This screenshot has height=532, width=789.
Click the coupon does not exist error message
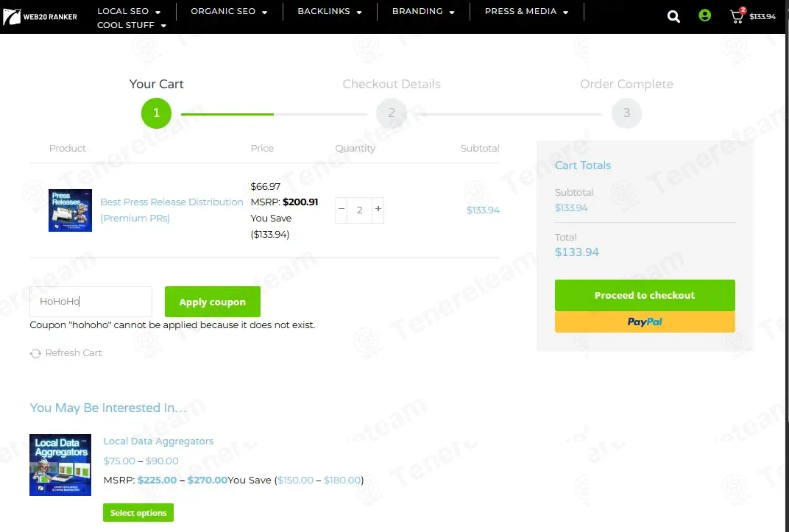coord(172,324)
